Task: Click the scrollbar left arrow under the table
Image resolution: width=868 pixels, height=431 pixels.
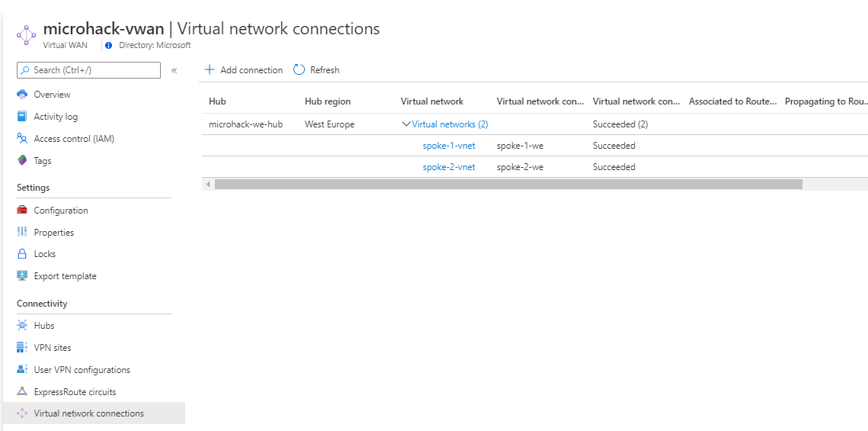Action: [209, 184]
